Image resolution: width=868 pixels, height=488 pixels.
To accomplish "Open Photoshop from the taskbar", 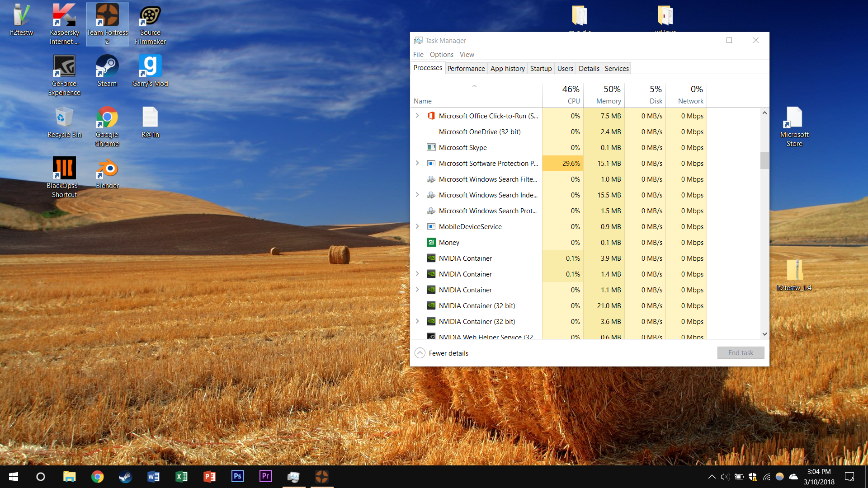I will click(237, 476).
